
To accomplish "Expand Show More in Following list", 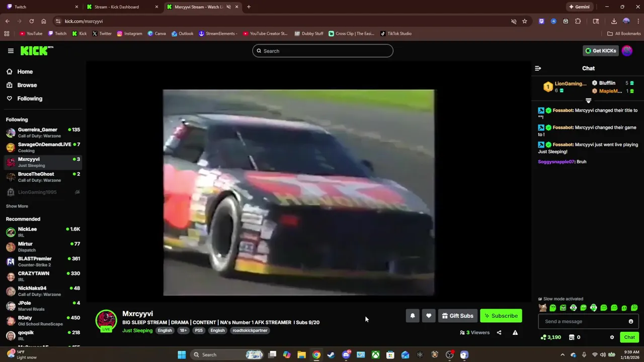I will [17, 206].
